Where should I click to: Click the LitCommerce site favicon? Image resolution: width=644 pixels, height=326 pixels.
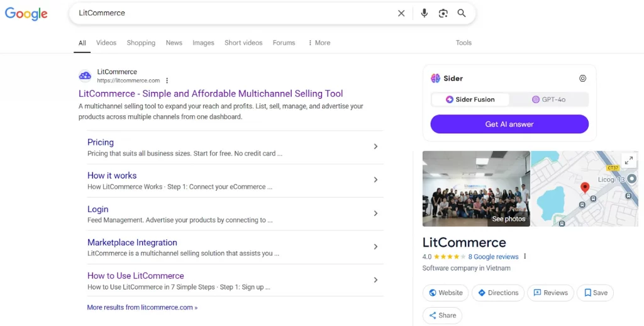pos(85,76)
